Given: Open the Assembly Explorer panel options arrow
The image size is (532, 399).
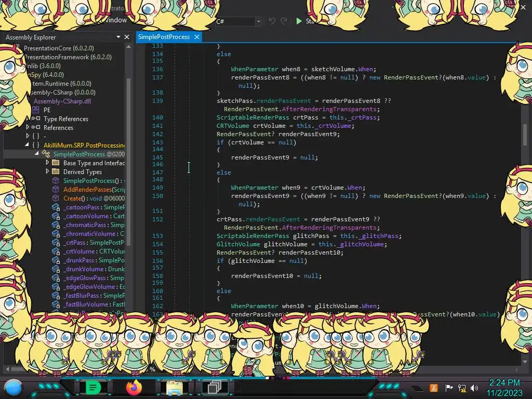Looking at the screenshot, I should pos(118,37).
